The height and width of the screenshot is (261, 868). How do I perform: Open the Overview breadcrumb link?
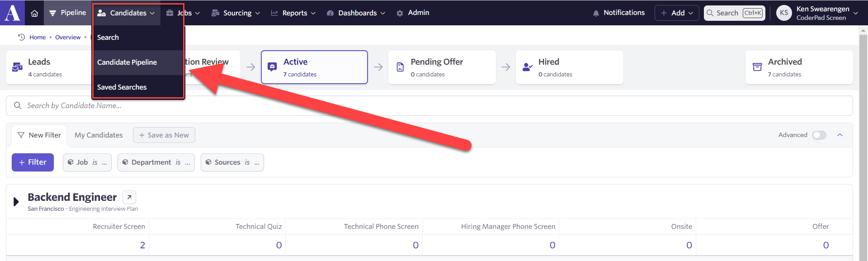(68, 37)
